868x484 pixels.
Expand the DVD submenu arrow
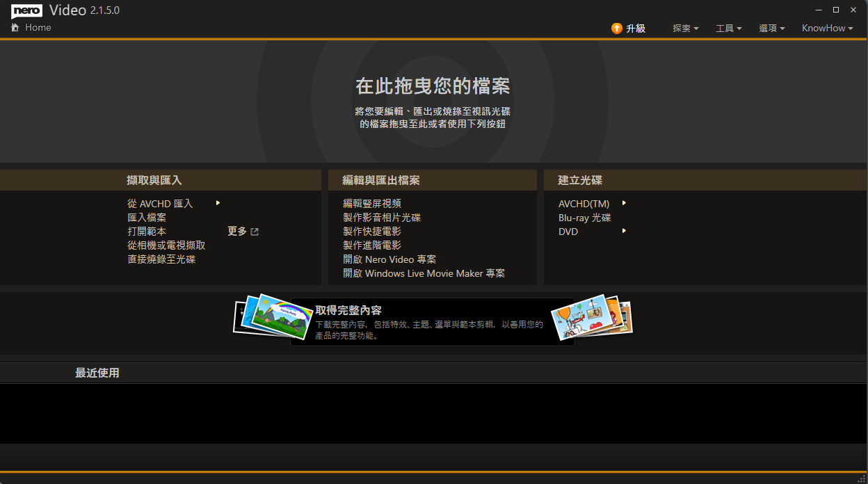click(624, 231)
